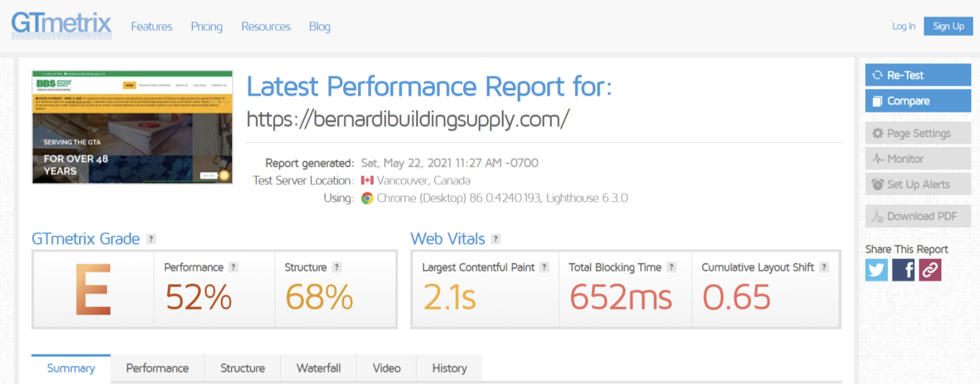
Task: Share report via Twitter icon
Action: click(876, 270)
